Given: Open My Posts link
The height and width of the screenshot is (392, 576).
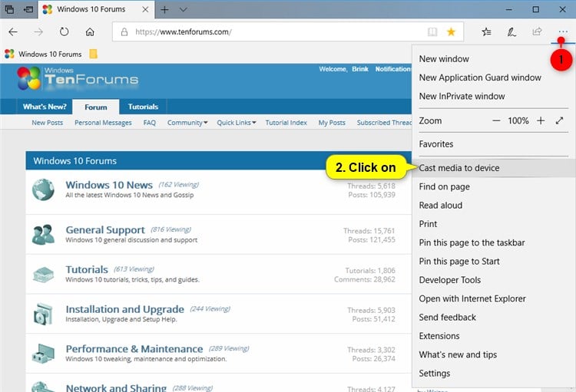Looking at the screenshot, I should (x=332, y=123).
